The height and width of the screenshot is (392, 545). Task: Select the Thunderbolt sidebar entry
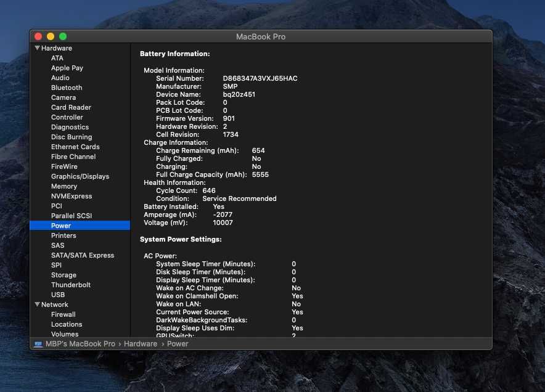[70, 285]
